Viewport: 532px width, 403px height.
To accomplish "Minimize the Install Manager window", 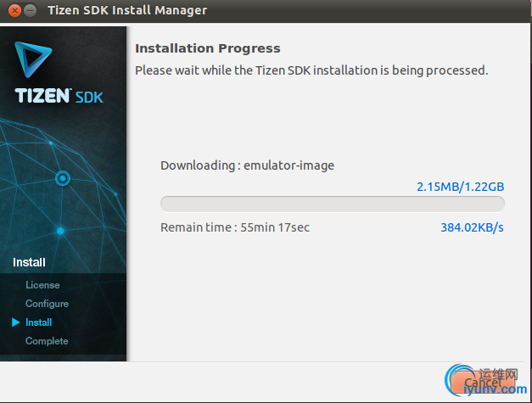I will click(31, 10).
